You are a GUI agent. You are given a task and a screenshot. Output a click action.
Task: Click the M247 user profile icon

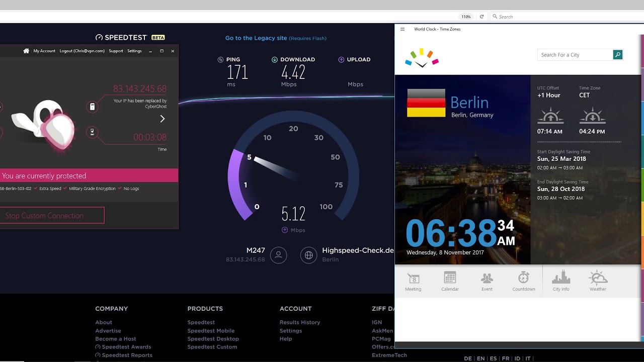[x=278, y=255]
